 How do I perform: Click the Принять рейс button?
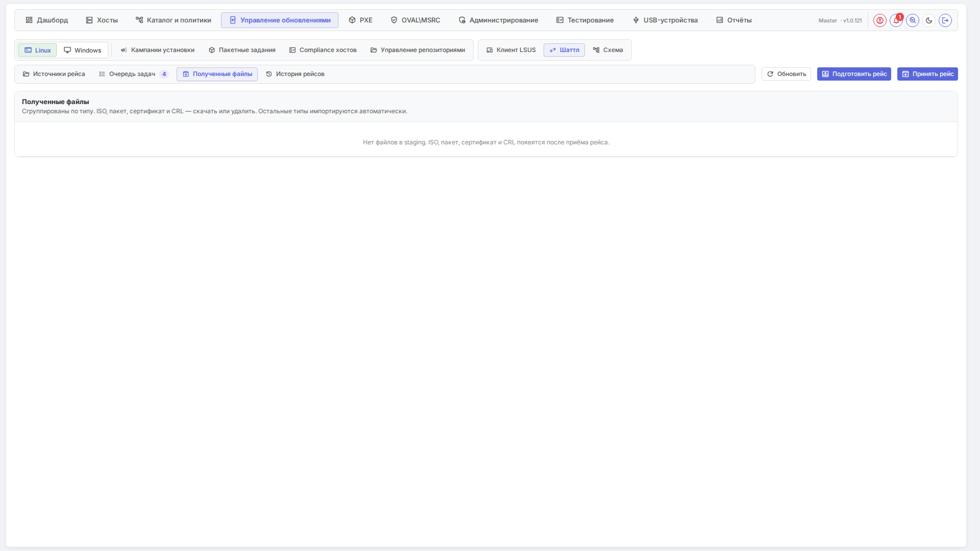click(927, 74)
